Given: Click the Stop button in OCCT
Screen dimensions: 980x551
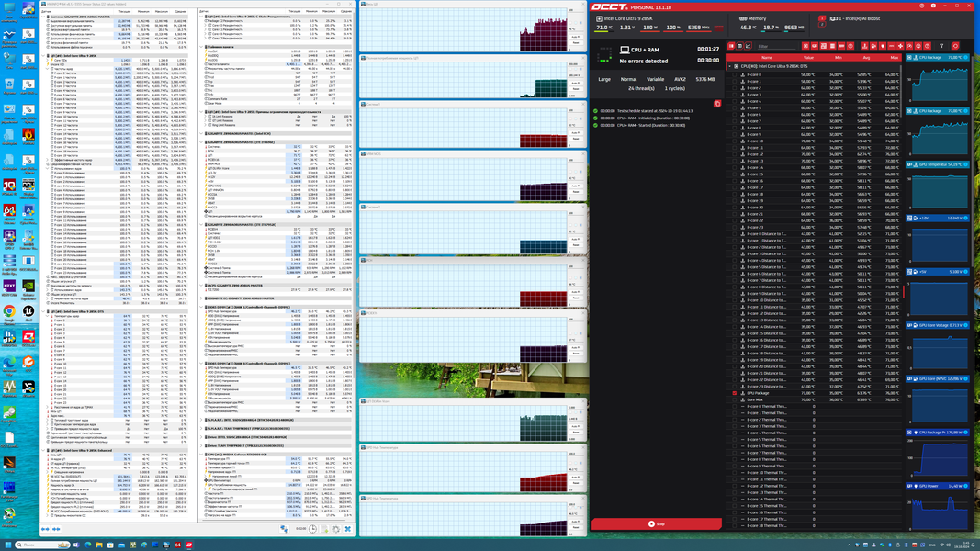Looking at the screenshot, I should click(x=657, y=523).
